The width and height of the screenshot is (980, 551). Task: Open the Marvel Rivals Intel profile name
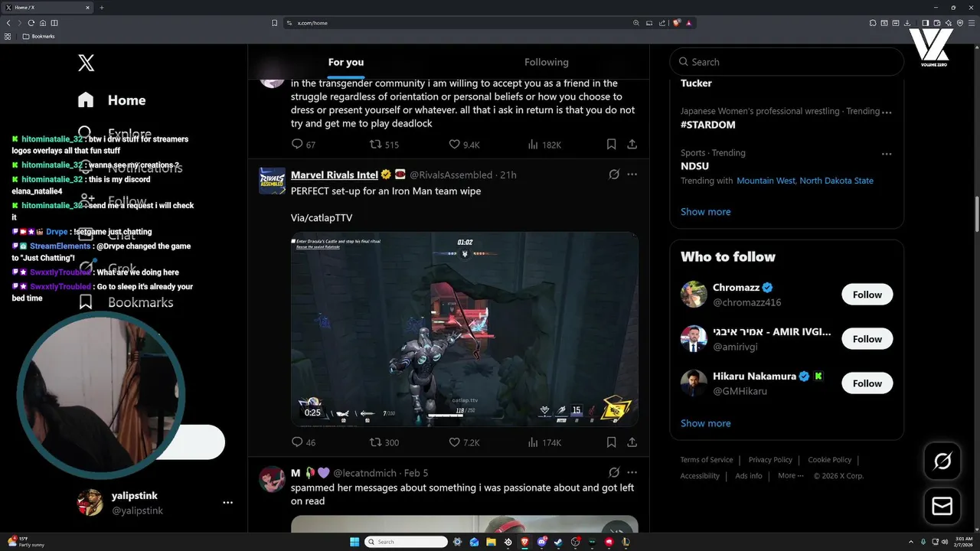[x=335, y=174]
